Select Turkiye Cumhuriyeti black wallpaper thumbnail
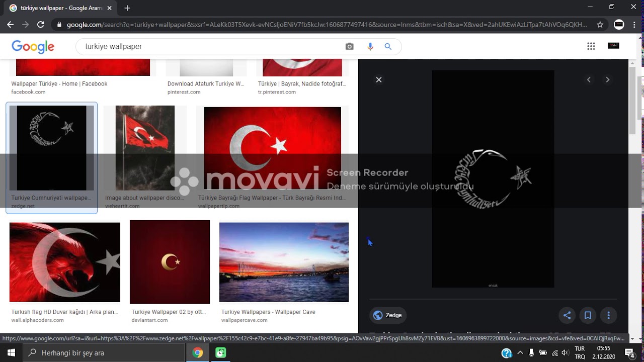Screen dimensions: 644x362 click(51, 148)
